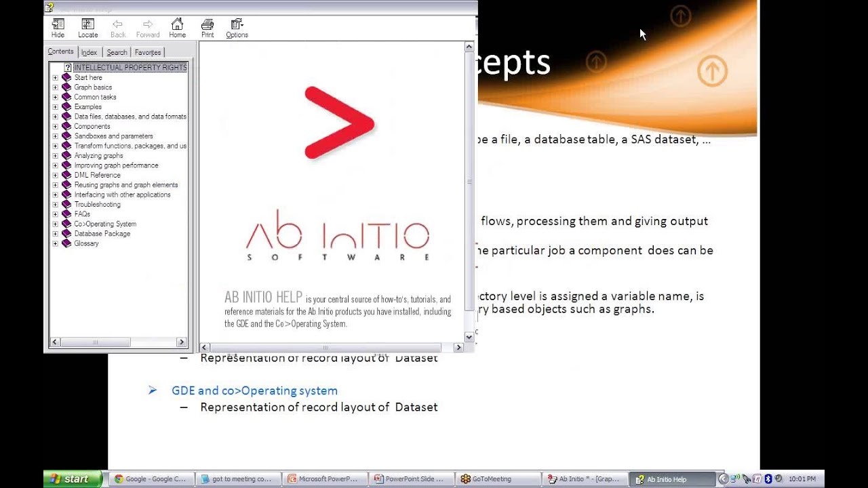This screenshot has height=488, width=868.
Task: Click the 10:01 PM clock
Action: click(x=802, y=479)
